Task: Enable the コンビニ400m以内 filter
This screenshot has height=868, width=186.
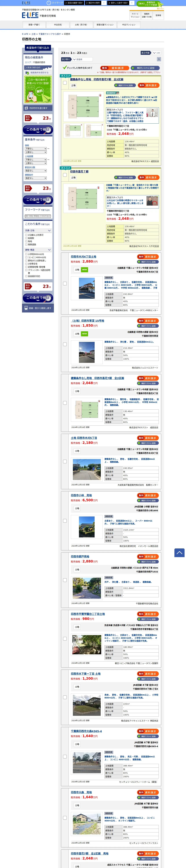Action: [26, 258]
